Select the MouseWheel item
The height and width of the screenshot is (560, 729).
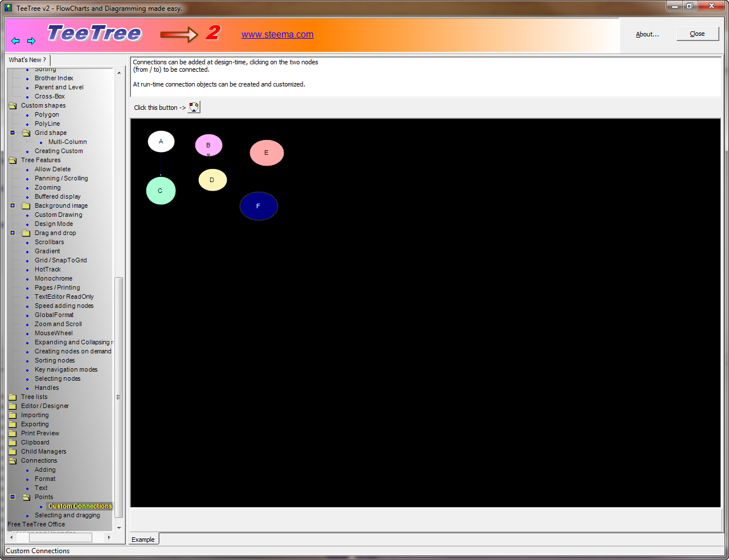point(54,333)
